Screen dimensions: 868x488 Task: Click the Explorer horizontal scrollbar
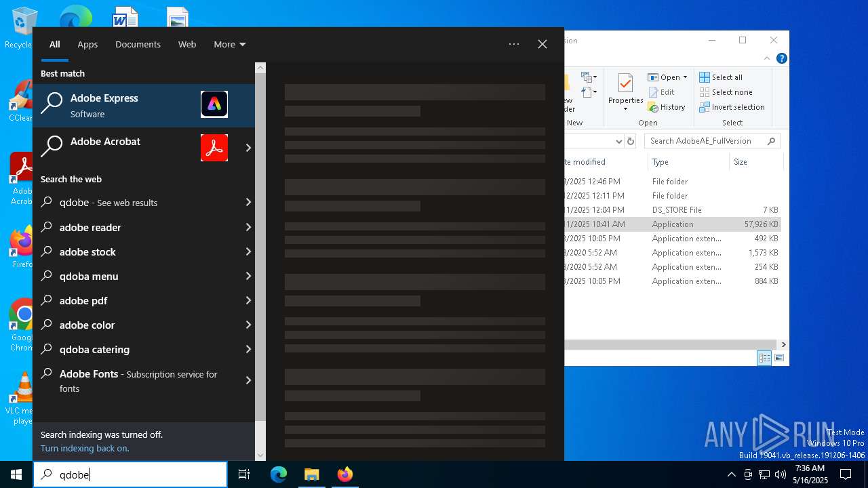pos(671,344)
